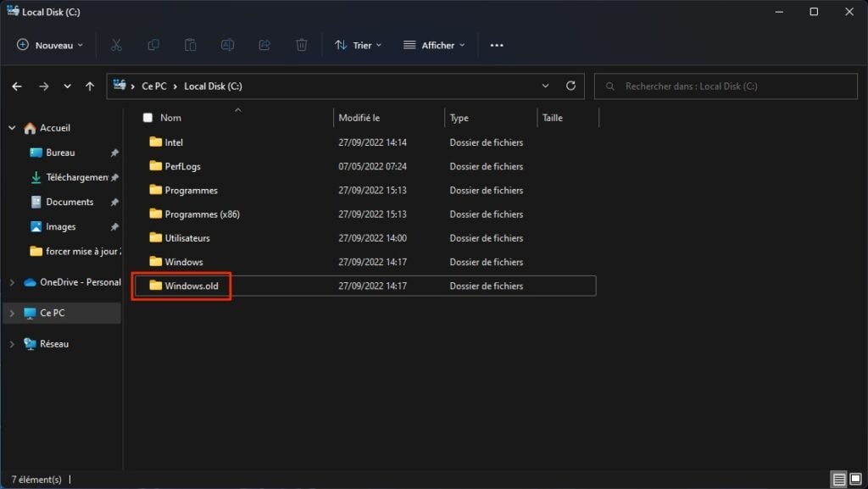
Task: Click the Rename icon in toolbar
Action: coord(227,46)
